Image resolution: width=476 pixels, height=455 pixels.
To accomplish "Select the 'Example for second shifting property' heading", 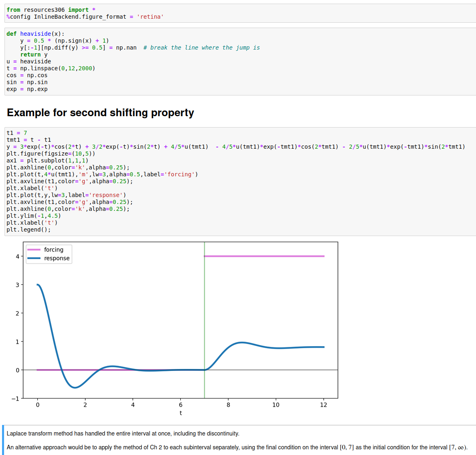I will point(100,113).
